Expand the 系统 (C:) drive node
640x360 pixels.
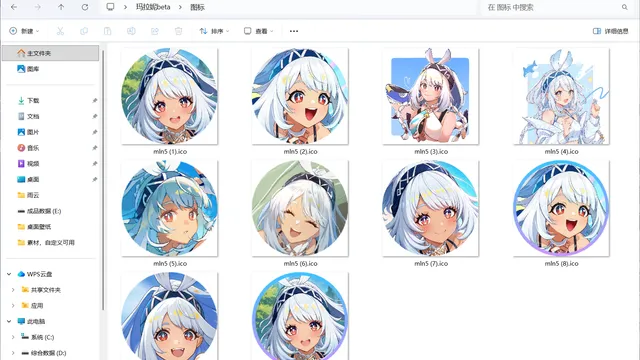(x=13, y=337)
